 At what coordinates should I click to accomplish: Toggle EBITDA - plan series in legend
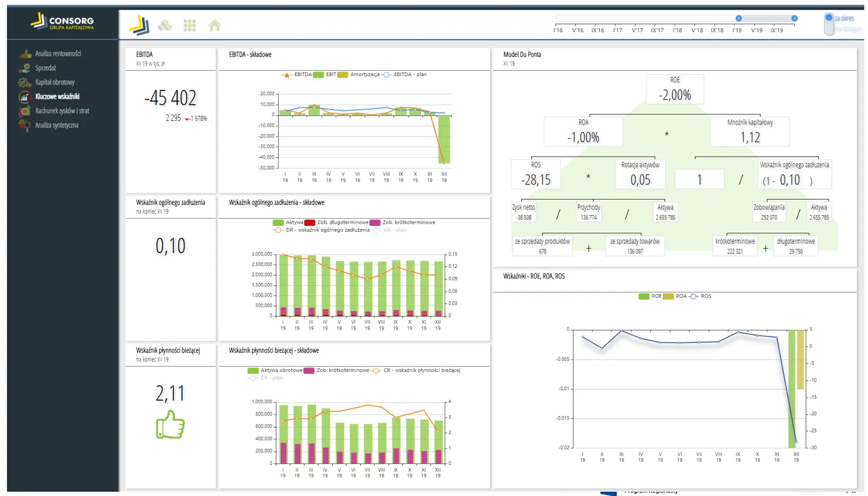pyautogui.click(x=404, y=74)
